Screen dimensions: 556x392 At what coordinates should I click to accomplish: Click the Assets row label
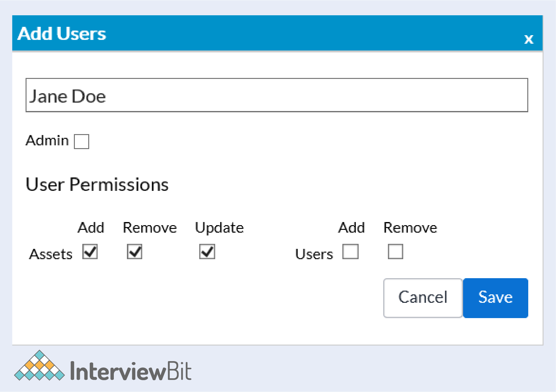coord(51,254)
